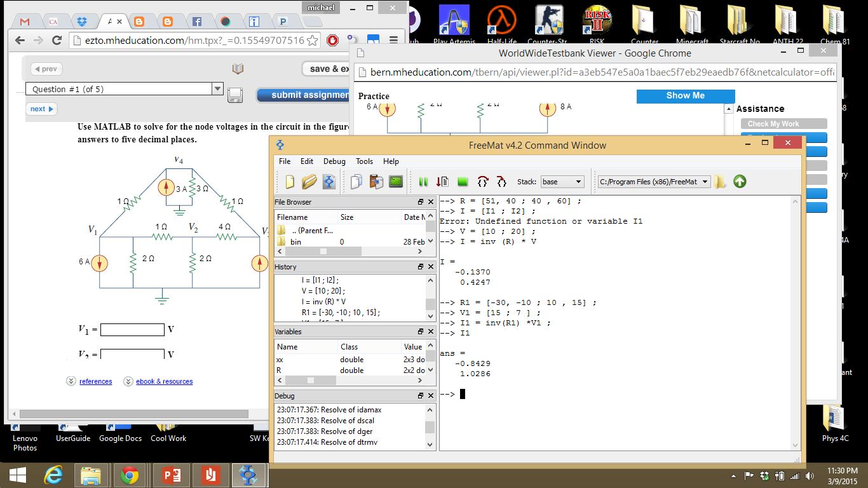This screenshot has width=868, height=488.
Task: Open the Debug menu in FreeMat
Action: coord(334,161)
